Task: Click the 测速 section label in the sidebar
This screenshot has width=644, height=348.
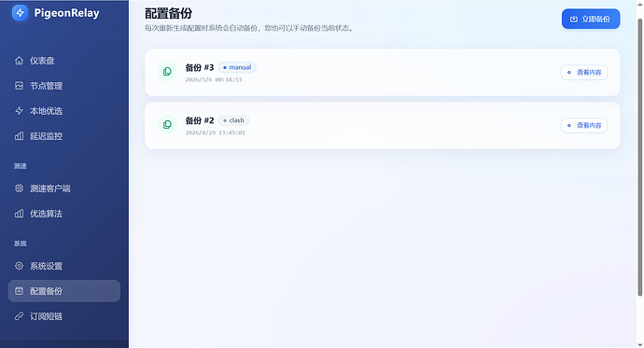Action: point(21,166)
